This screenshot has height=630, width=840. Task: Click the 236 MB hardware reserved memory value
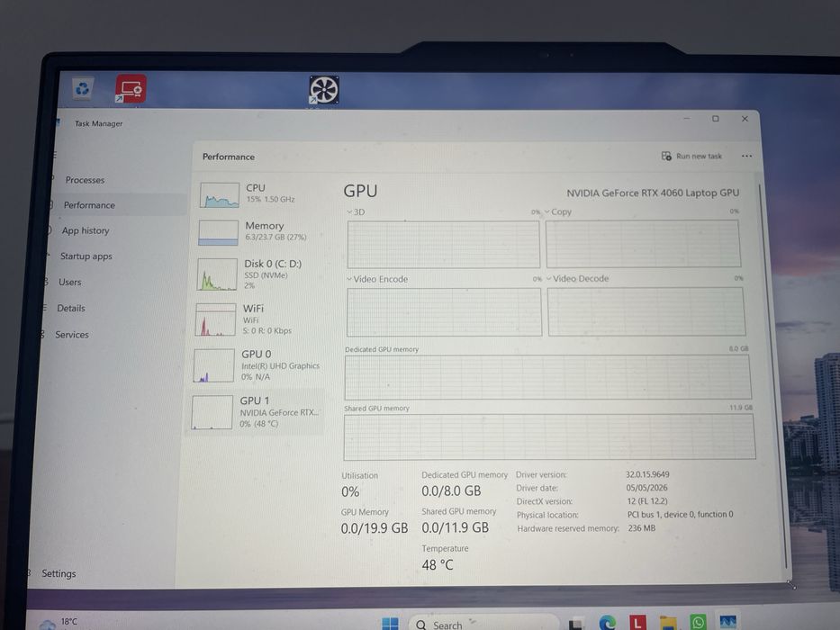(x=642, y=528)
